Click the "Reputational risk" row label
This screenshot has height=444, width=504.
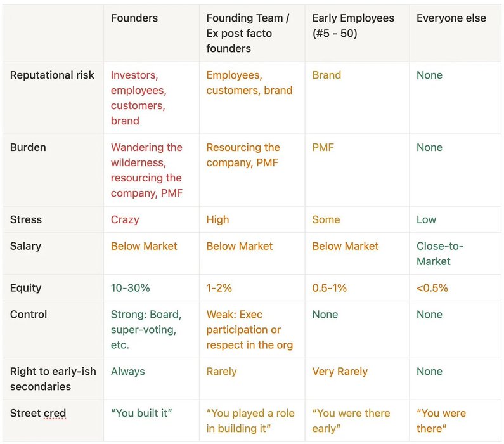52,75
